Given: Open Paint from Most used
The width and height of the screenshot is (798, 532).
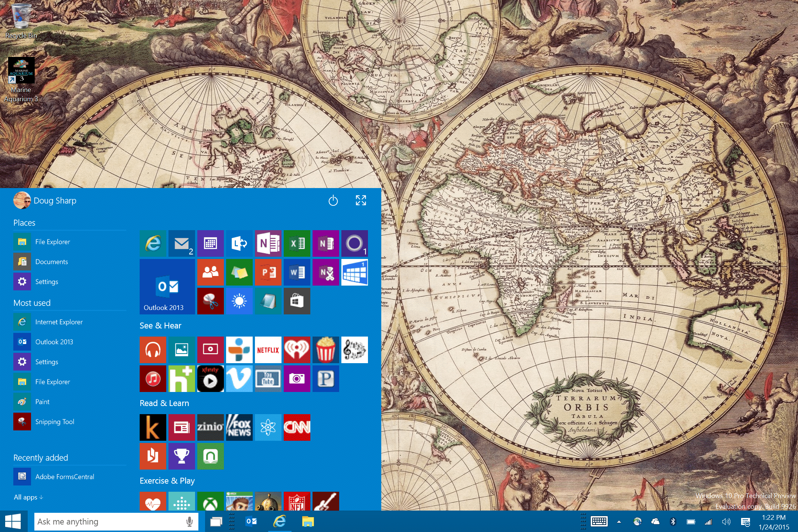Looking at the screenshot, I should (69, 402).
